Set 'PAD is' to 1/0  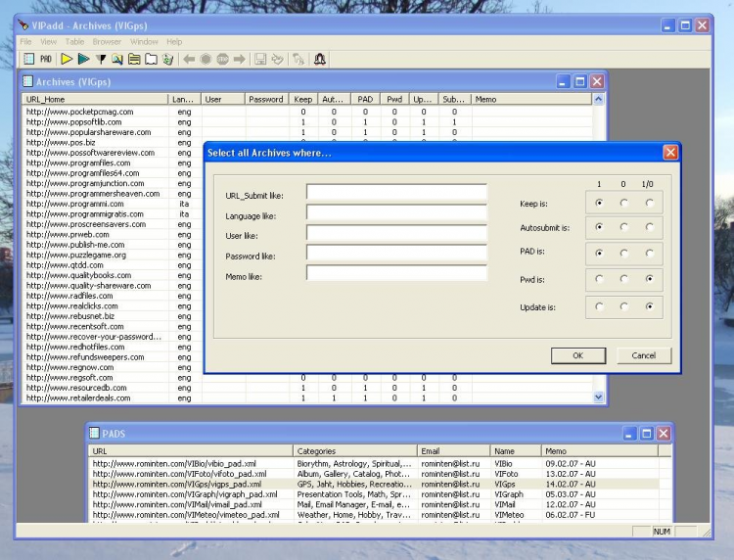[649, 254]
